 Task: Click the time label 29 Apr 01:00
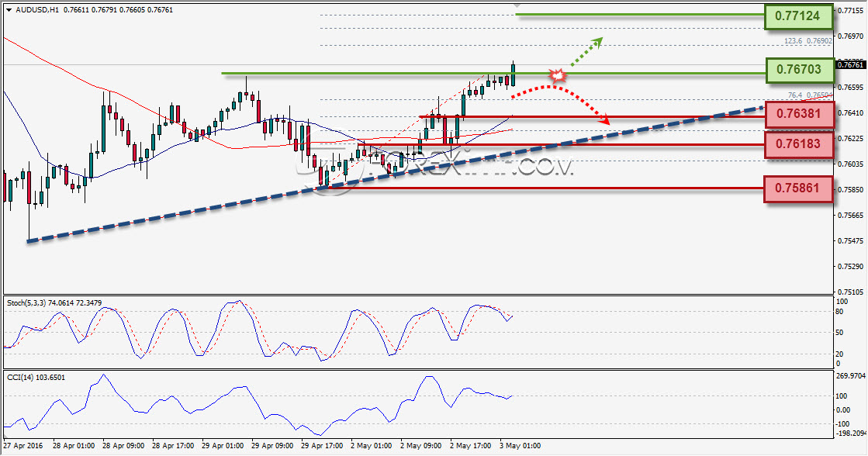pyautogui.click(x=223, y=445)
